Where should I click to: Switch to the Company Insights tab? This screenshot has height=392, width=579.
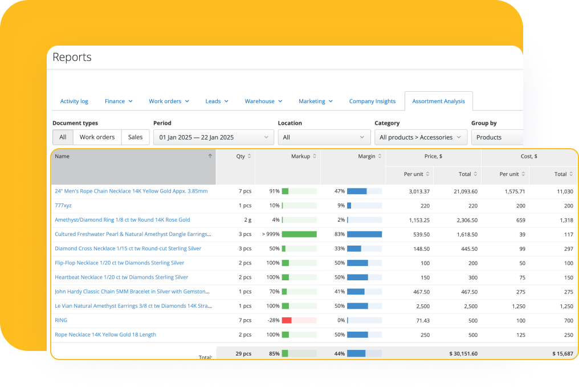372,101
